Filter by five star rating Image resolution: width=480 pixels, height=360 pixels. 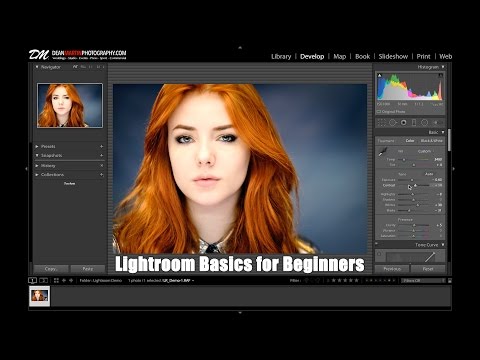356,280
